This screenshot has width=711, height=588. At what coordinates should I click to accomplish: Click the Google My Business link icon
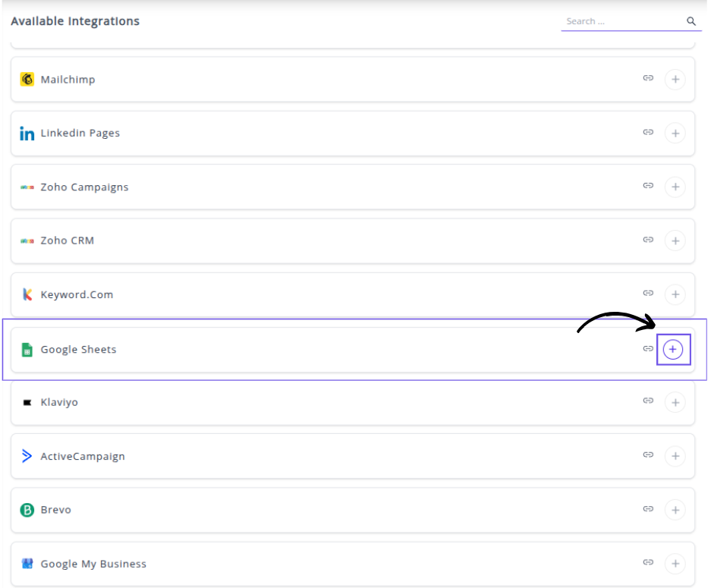click(648, 563)
